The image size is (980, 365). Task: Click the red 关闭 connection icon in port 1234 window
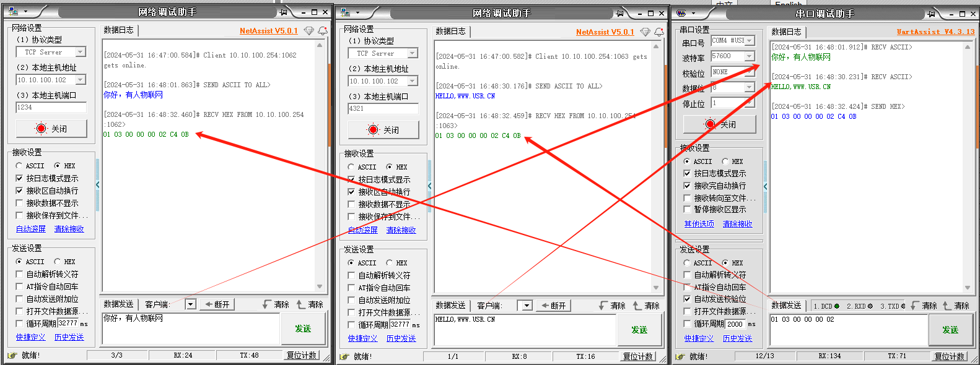point(41,129)
